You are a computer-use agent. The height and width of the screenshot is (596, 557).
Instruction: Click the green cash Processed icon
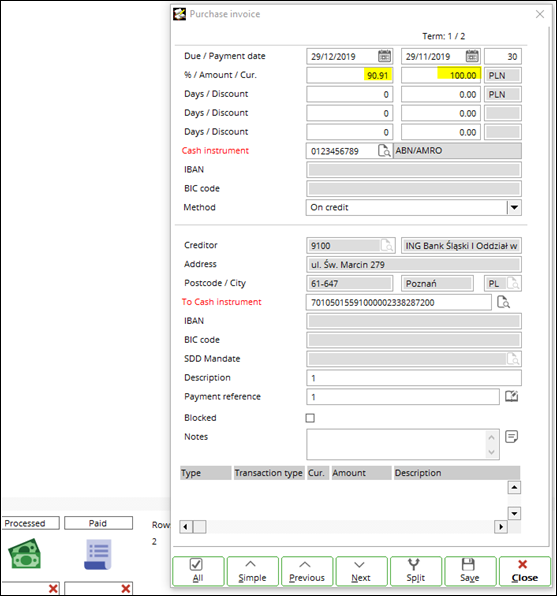click(x=25, y=554)
